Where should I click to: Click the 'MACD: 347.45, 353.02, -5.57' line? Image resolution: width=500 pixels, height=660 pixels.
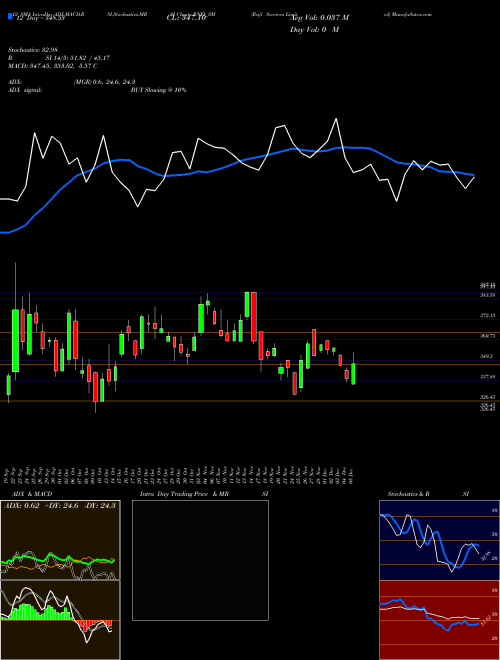tap(53, 66)
